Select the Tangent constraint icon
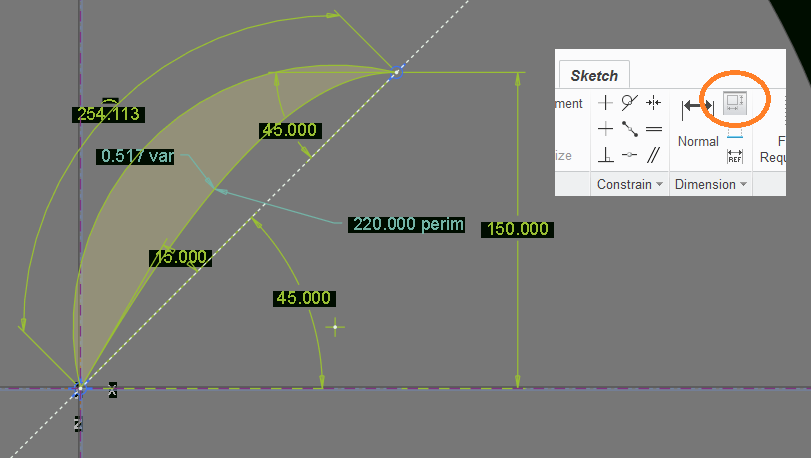The width and height of the screenshot is (811, 458). [x=629, y=102]
